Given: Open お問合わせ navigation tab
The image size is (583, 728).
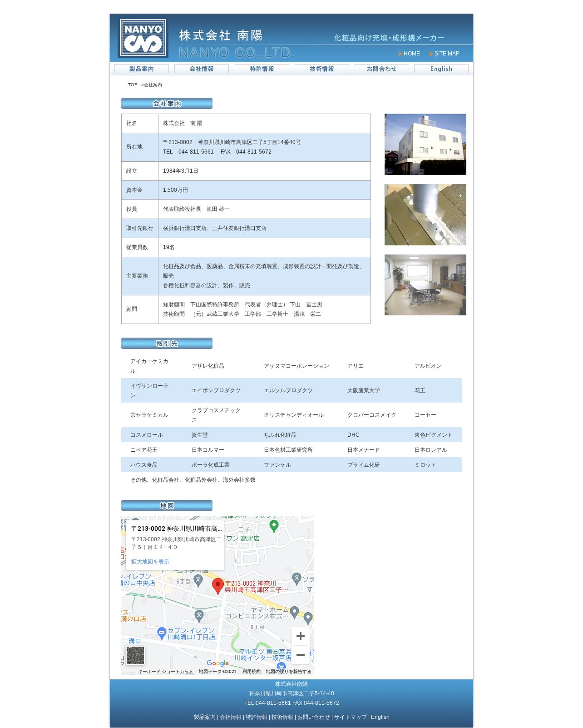Looking at the screenshot, I should pyautogui.click(x=382, y=69).
